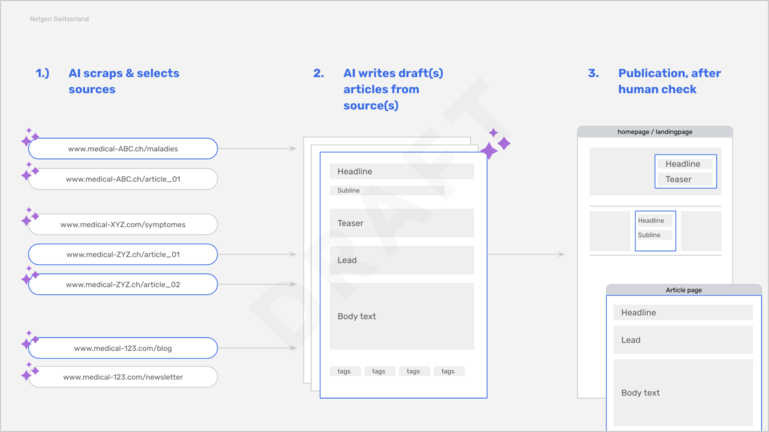Click the sparkle icon beside medical-ABC.ch/maladies URL

[29, 139]
